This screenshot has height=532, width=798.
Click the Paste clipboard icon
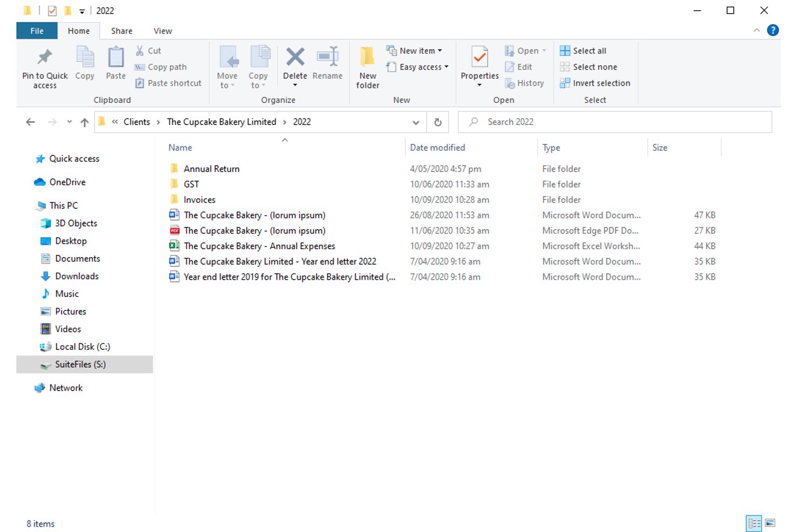[115, 57]
